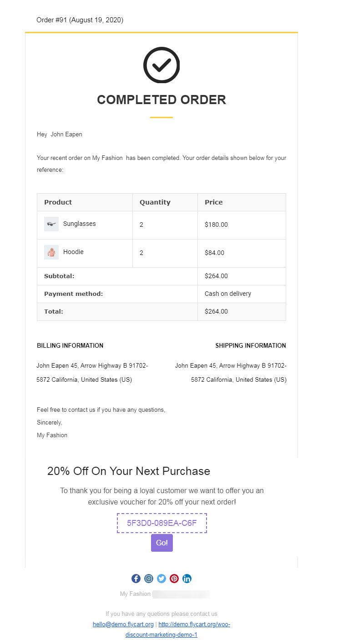Click the Hoodie product name

click(73, 252)
